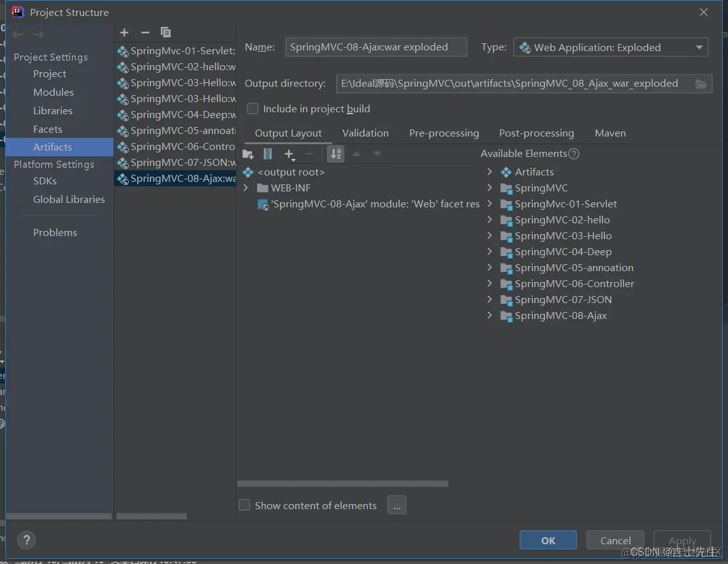Add copy of element with plus dropdown
This screenshot has width=728, height=564.
coord(289,154)
